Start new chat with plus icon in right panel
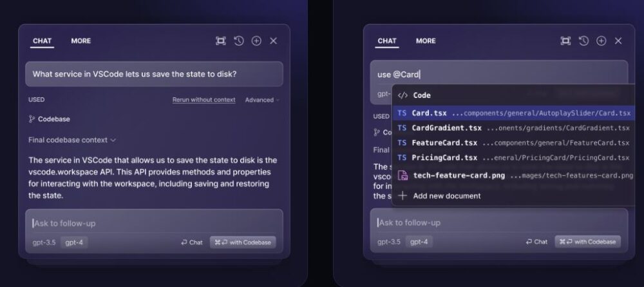This screenshot has height=287, width=644. click(x=601, y=41)
